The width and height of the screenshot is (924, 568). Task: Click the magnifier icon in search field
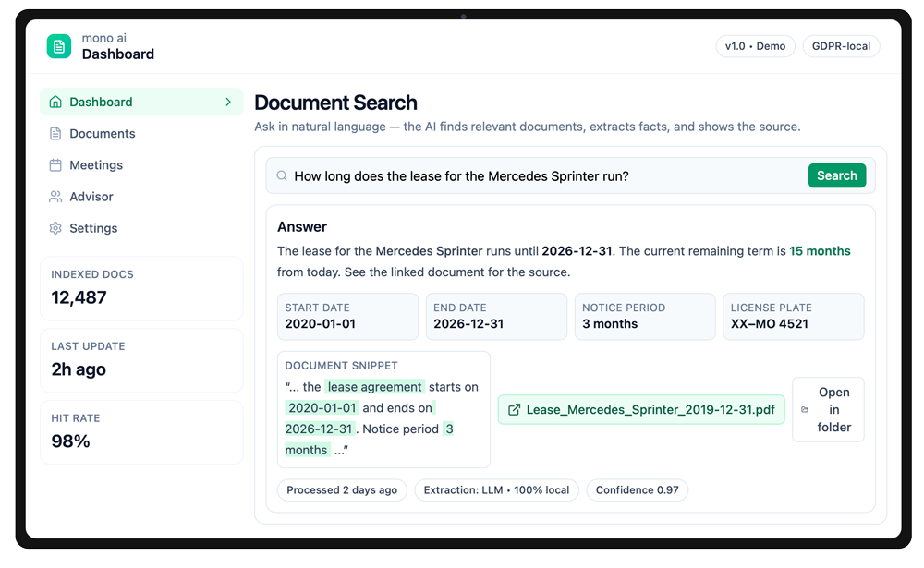tap(282, 175)
